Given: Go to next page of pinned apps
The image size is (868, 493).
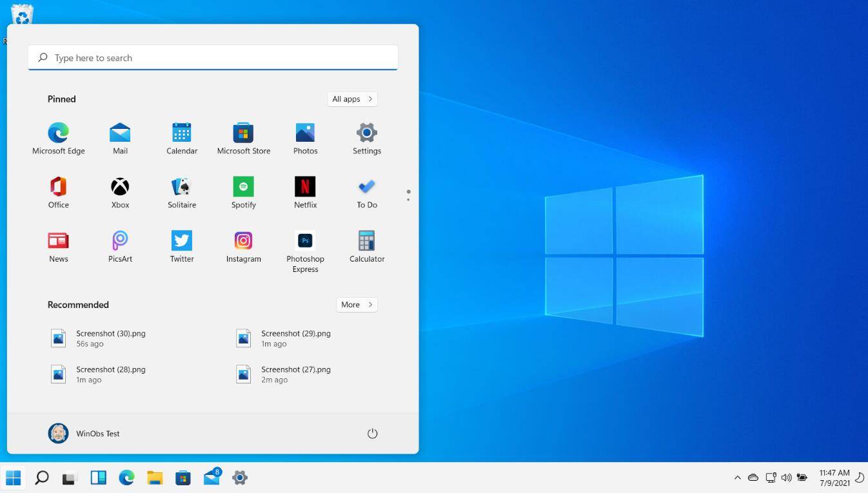Looking at the screenshot, I should pos(408,199).
